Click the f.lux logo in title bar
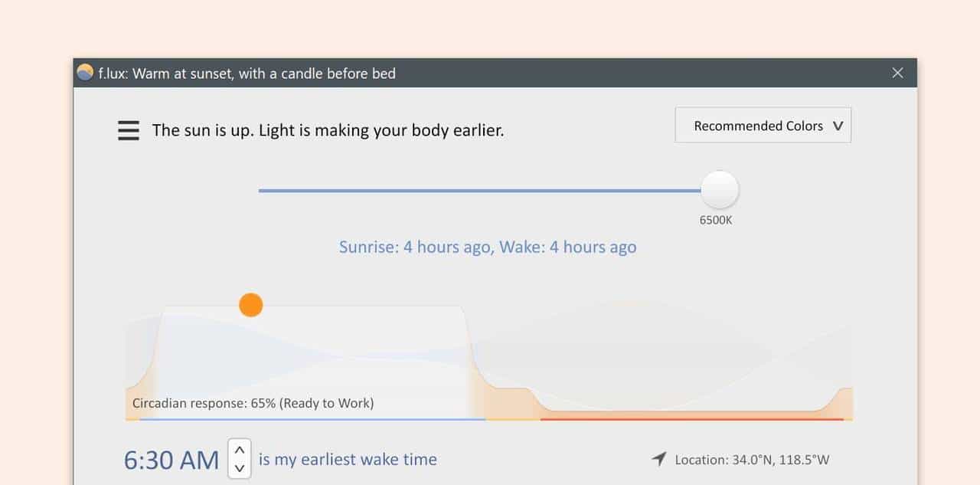This screenshot has width=980, height=485. [x=85, y=73]
